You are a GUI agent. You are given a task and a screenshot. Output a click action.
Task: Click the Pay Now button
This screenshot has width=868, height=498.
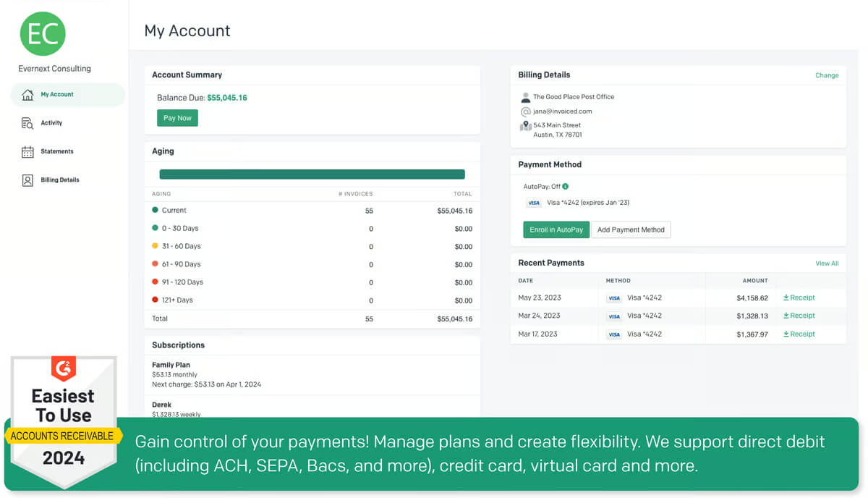point(177,118)
